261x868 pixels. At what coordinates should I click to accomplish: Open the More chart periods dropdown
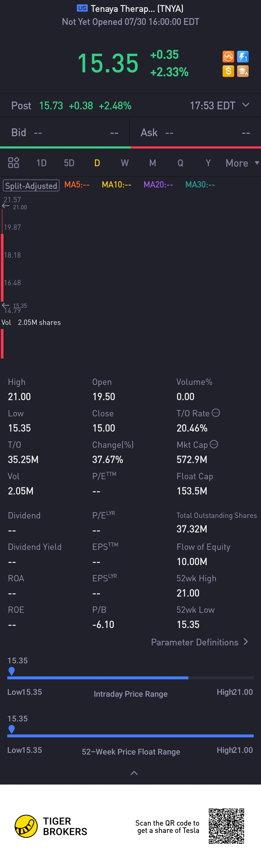coord(242,163)
